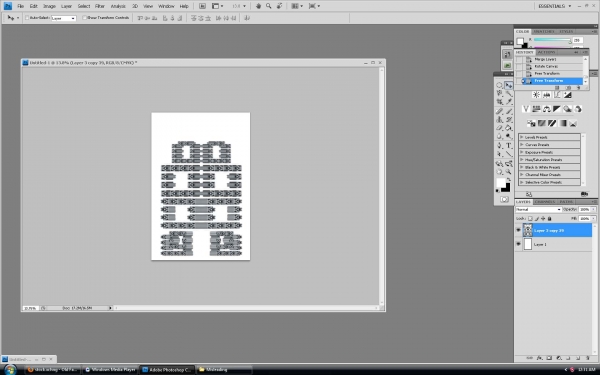Hide the Layer 3 copy 39 layer

pos(518,230)
